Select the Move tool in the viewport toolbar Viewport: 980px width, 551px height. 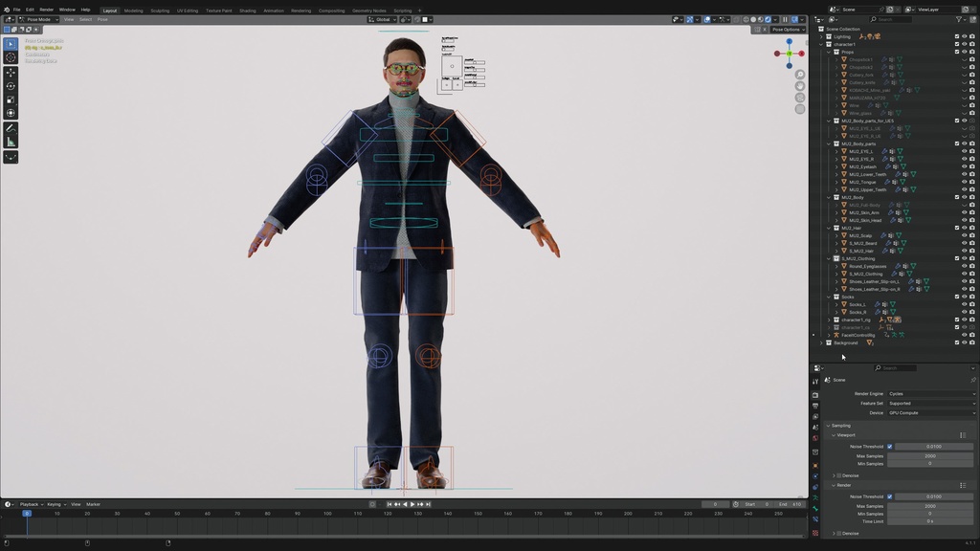tap(11, 73)
